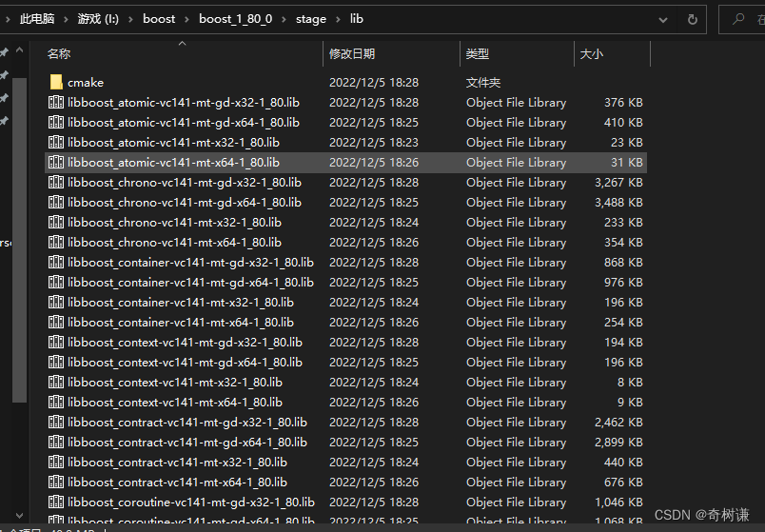Click size value 376 KB

[623, 103]
